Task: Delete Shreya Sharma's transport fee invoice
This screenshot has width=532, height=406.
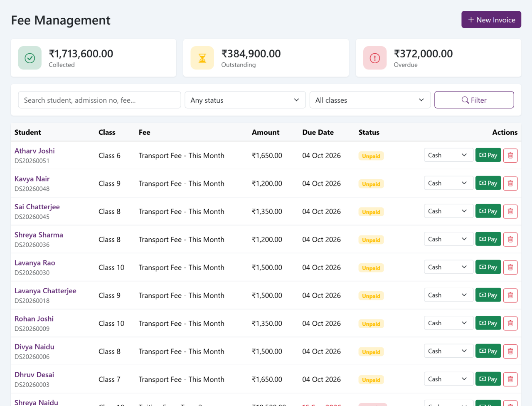Action: click(510, 239)
